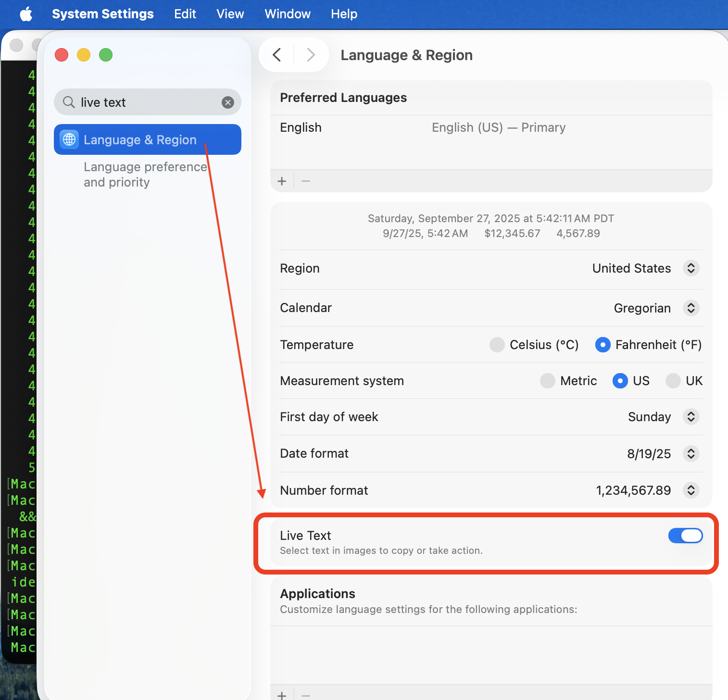Click the Measurement system row label
This screenshot has width=728, height=700.
(342, 381)
